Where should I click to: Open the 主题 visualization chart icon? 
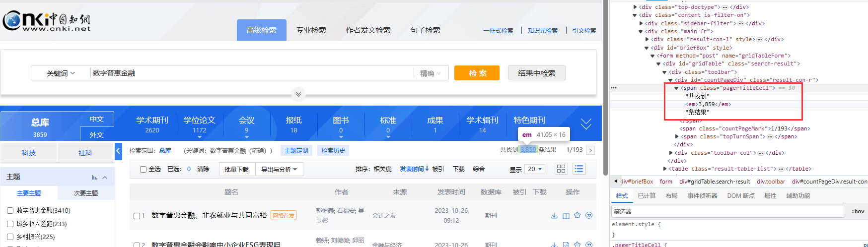[x=94, y=177]
